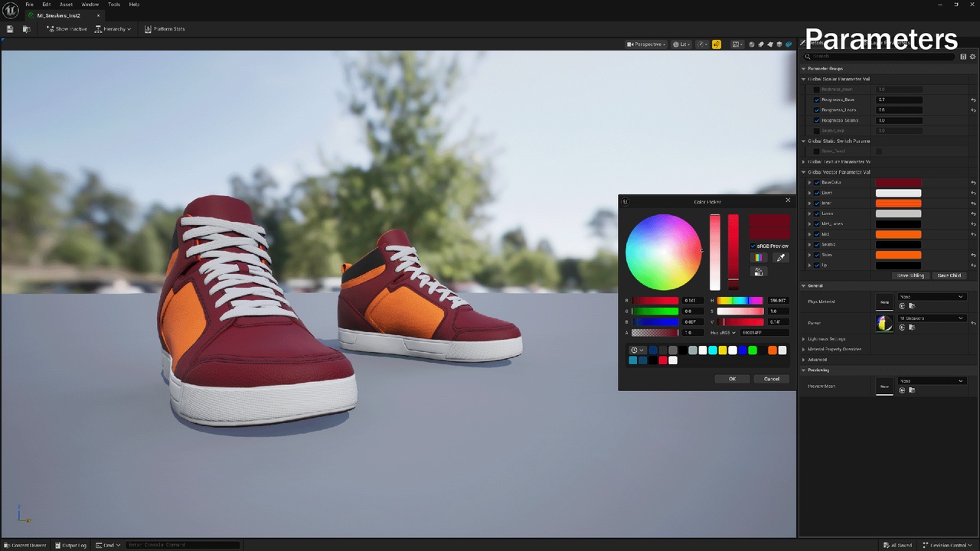The image size is (980, 551).
Task: Click the red R channel slider
Action: (655, 301)
